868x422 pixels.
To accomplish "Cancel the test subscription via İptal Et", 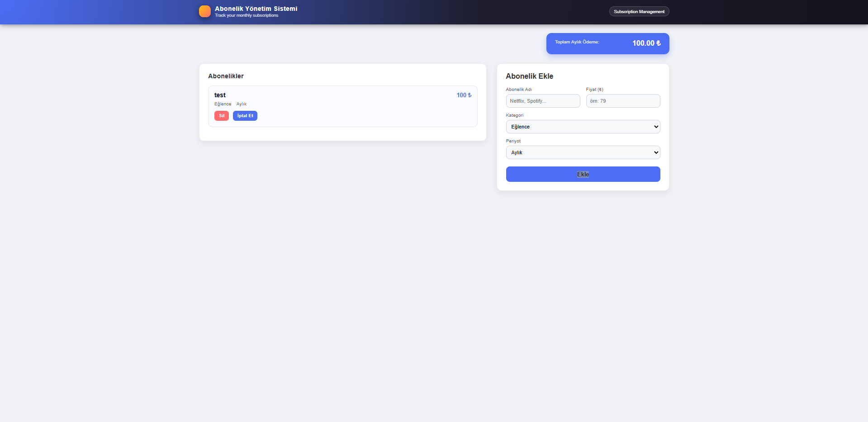I will click(245, 116).
